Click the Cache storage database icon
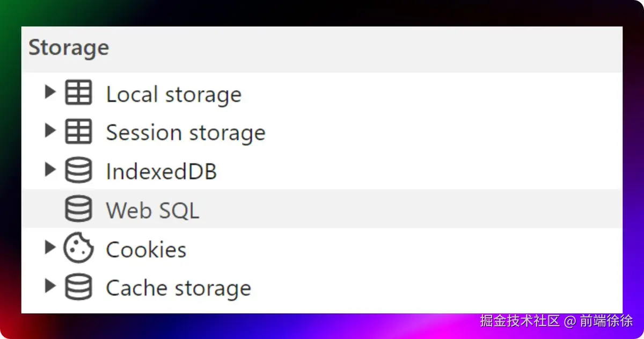644x339 pixels. pos(78,287)
